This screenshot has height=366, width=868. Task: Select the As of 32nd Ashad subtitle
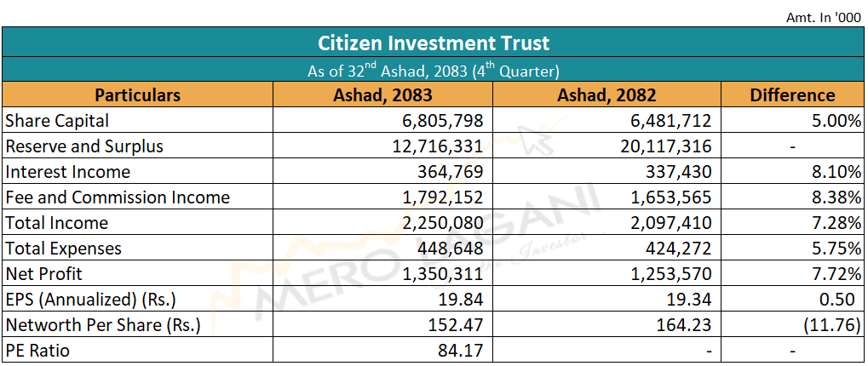(x=434, y=70)
